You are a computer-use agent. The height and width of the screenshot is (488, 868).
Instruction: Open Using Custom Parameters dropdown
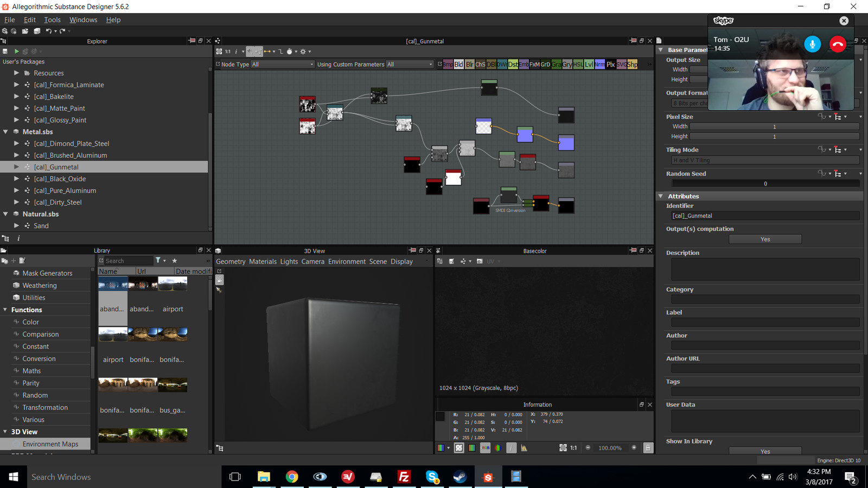[410, 65]
